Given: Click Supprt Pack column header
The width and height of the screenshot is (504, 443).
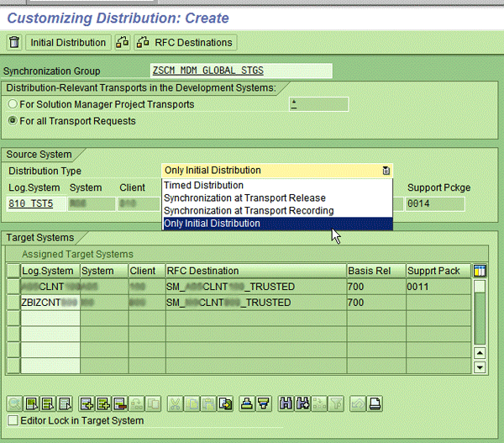Looking at the screenshot, I should (438, 271).
